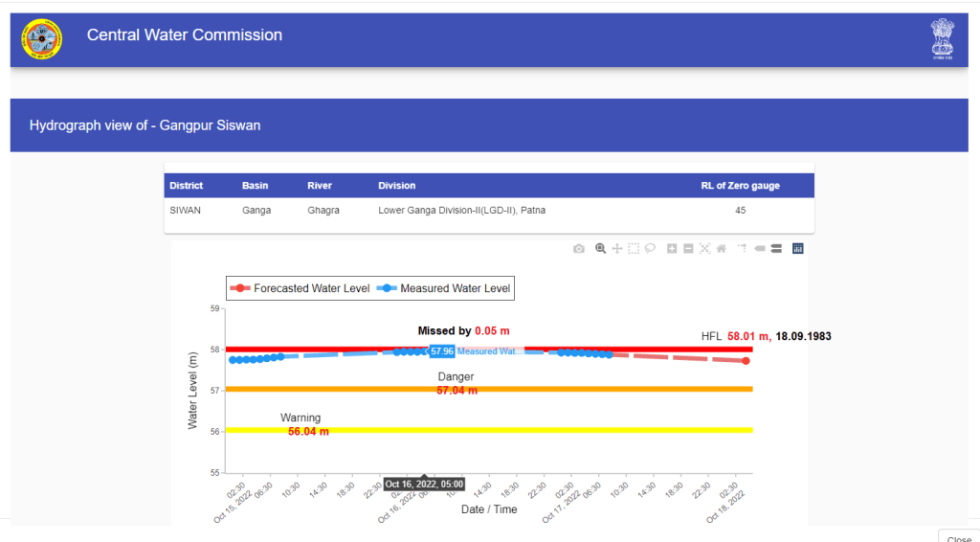This screenshot has width=980, height=542.
Task: Choose the Lasso Select tool
Action: (650, 249)
